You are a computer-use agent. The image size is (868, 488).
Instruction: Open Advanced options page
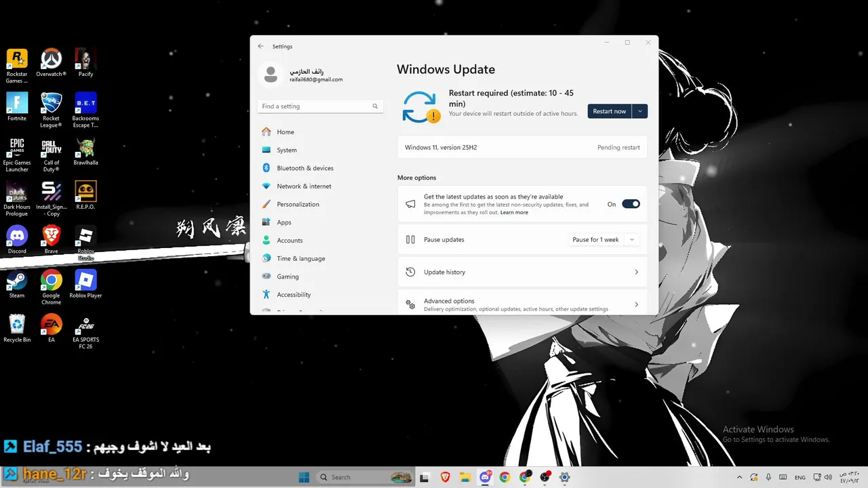pos(522,304)
